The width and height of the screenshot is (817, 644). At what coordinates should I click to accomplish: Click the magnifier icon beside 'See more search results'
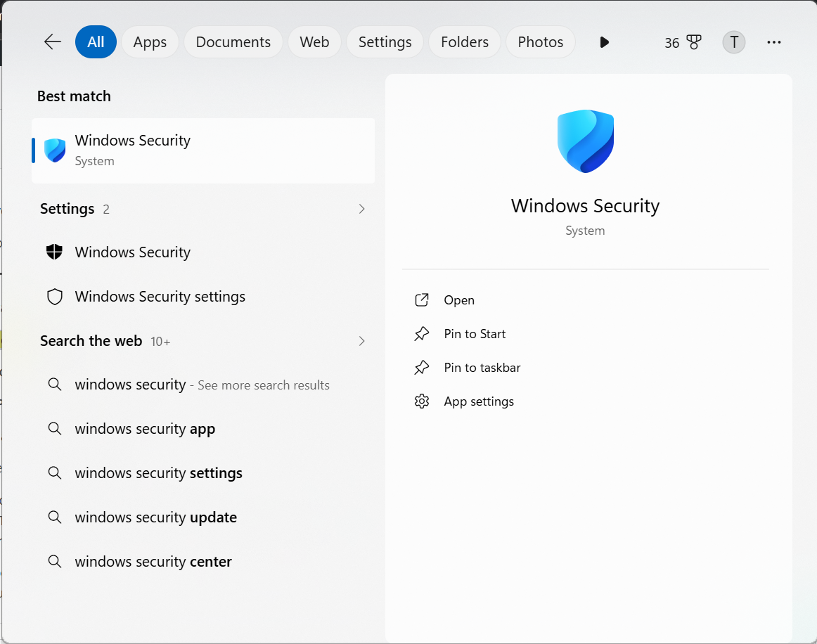tap(55, 385)
